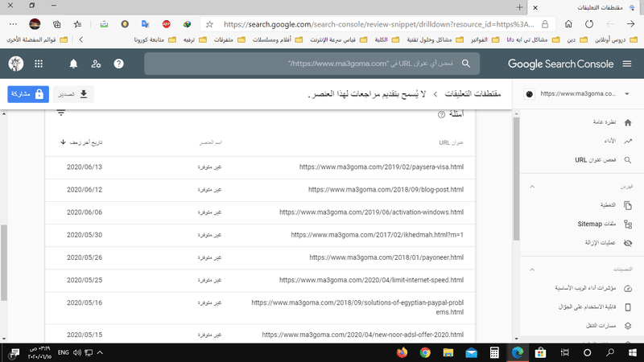Click the main content vertical scrollbar
644x362 pixels.
(x=4, y=263)
